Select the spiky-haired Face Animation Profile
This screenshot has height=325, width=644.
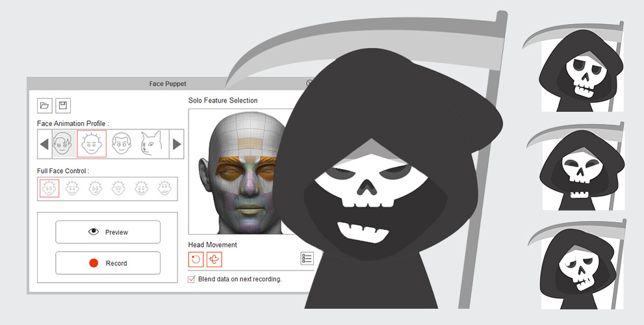coord(92,144)
